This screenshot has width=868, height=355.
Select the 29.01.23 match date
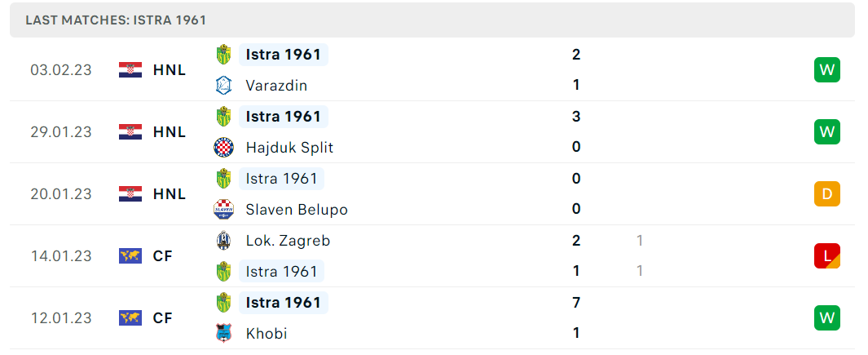pos(61,132)
